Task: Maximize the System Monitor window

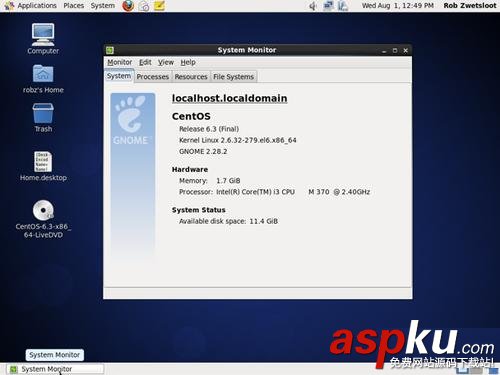Action: pyautogui.click(x=395, y=51)
